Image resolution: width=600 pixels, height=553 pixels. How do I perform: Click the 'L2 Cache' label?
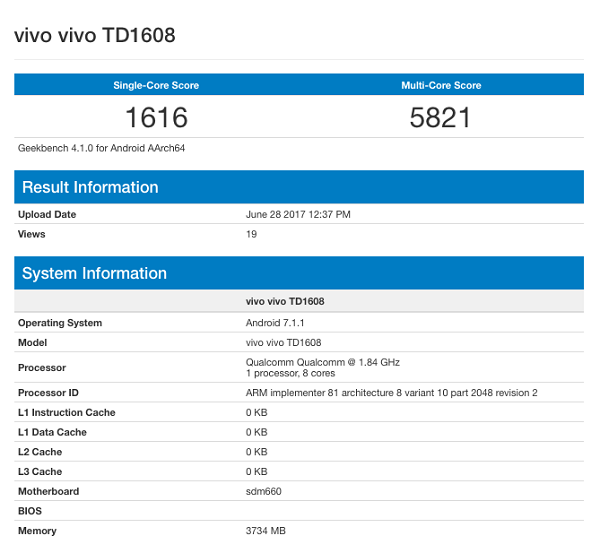[40, 452]
